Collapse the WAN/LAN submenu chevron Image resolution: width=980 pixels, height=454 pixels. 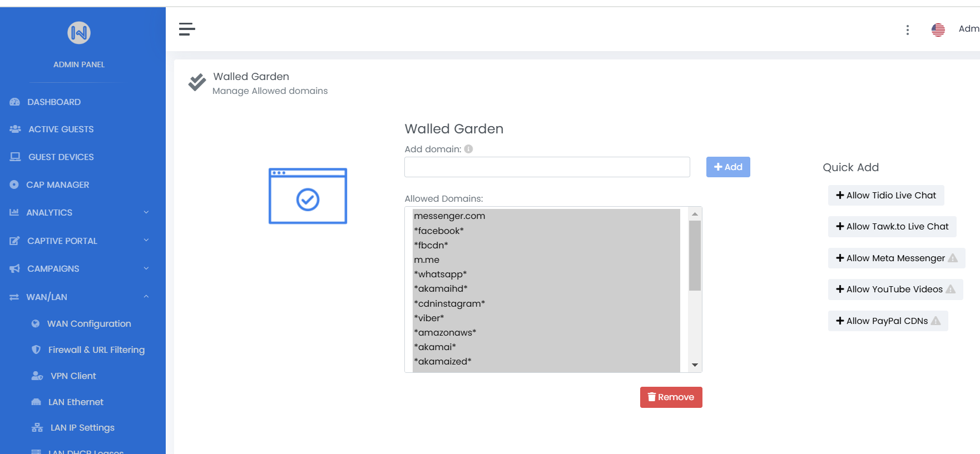[146, 297]
